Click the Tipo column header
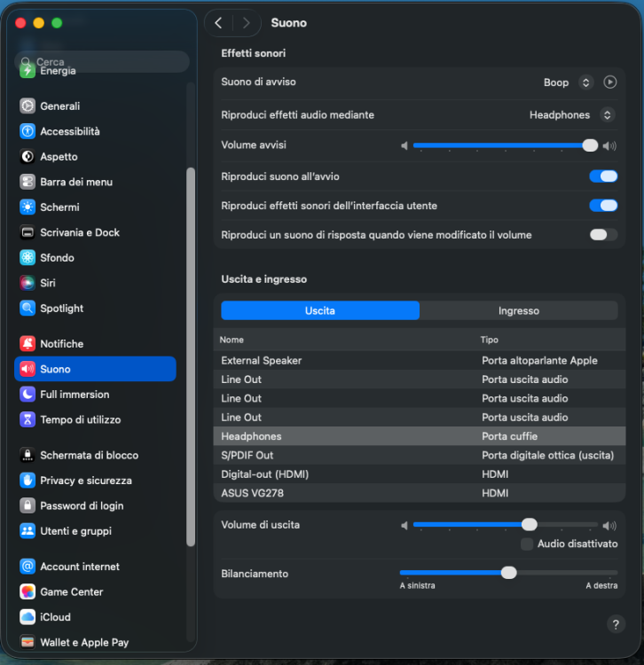 (x=489, y=340)
